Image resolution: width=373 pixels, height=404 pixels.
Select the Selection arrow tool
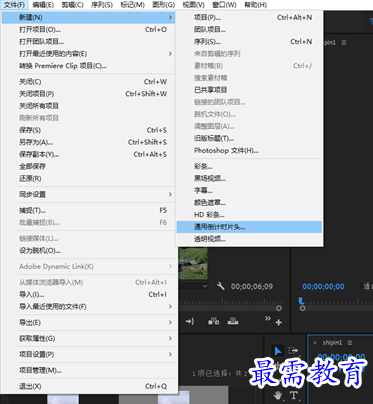(x=277, y=351)
